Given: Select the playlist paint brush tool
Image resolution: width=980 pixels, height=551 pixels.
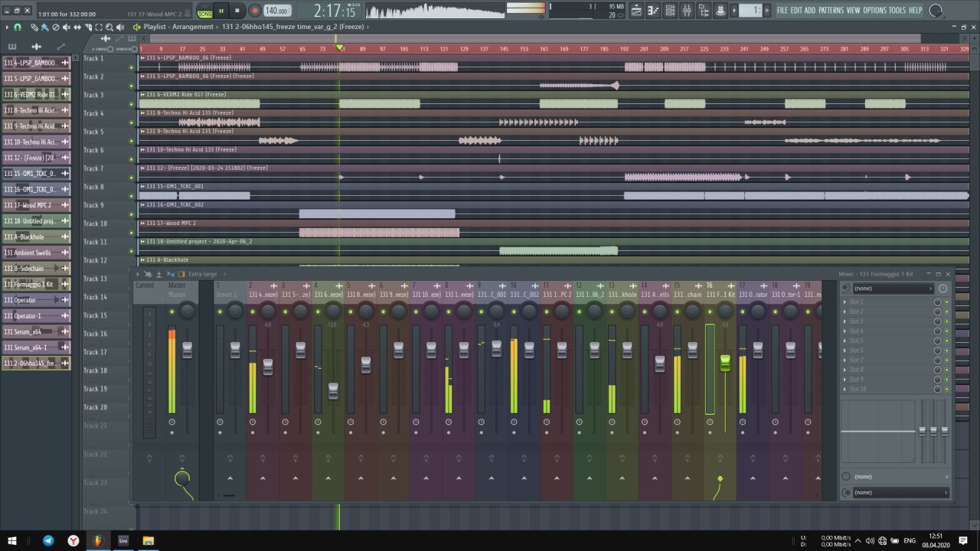Looking at the screenshot, I should [x=44, y=27].
